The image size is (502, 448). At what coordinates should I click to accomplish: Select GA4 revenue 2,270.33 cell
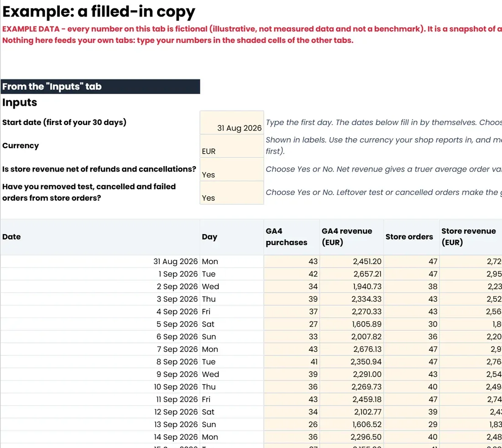point(351,311)
